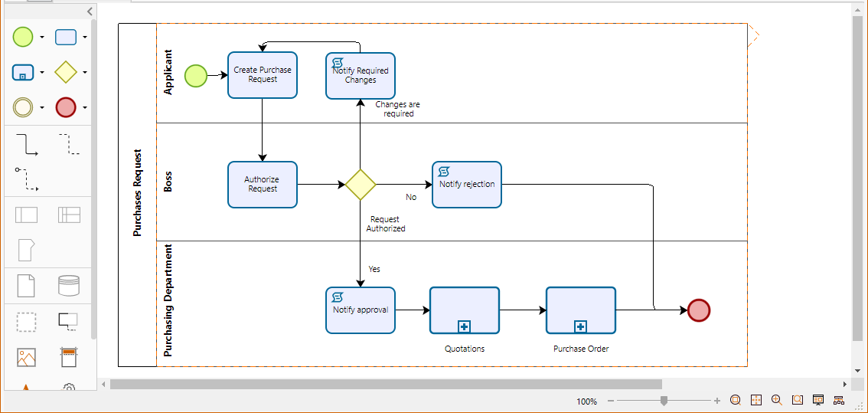This screenshot has height=413, width=868.
Task: Select the Annotation artifact in the palette
Action: click(69, 322)
